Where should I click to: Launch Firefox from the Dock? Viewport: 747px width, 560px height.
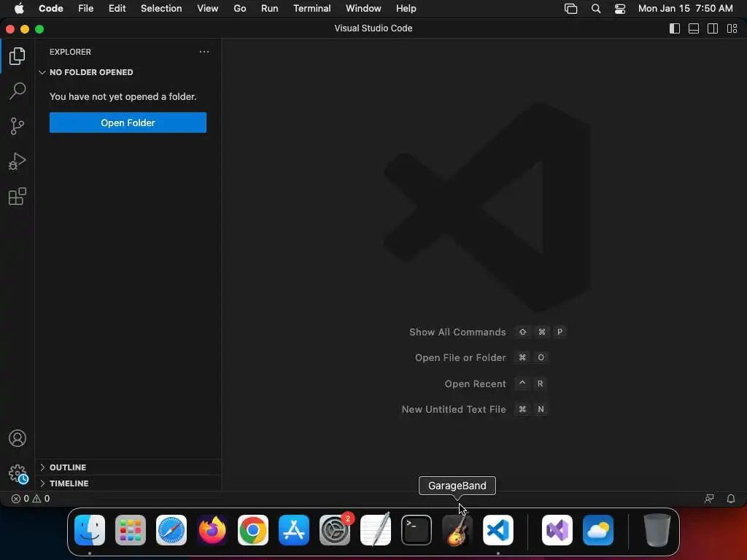coord(212,530)
